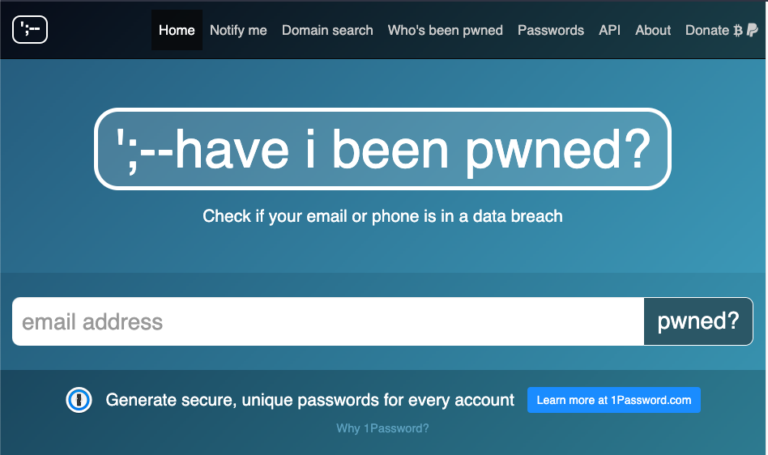Click the Donate link text

[707, 30]
